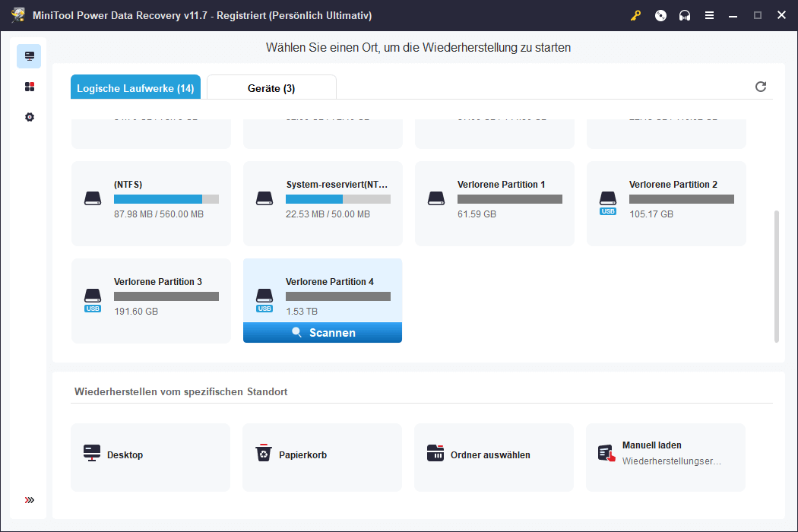The height and width of the screenshot is (532, 798).
Task: Click the 191.60 GB size text
Action: pyautogui.click(x=136, y=312)
